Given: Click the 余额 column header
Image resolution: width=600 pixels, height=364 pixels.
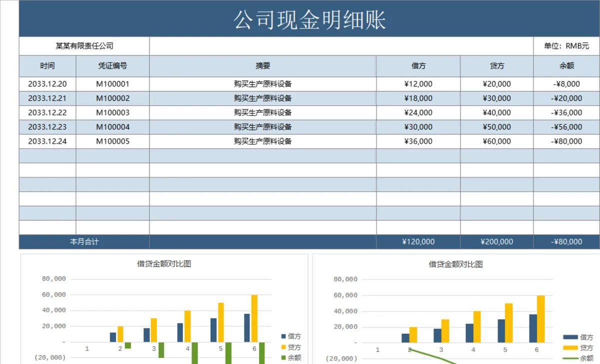Looking at the screenshot, I should [566, 65].
